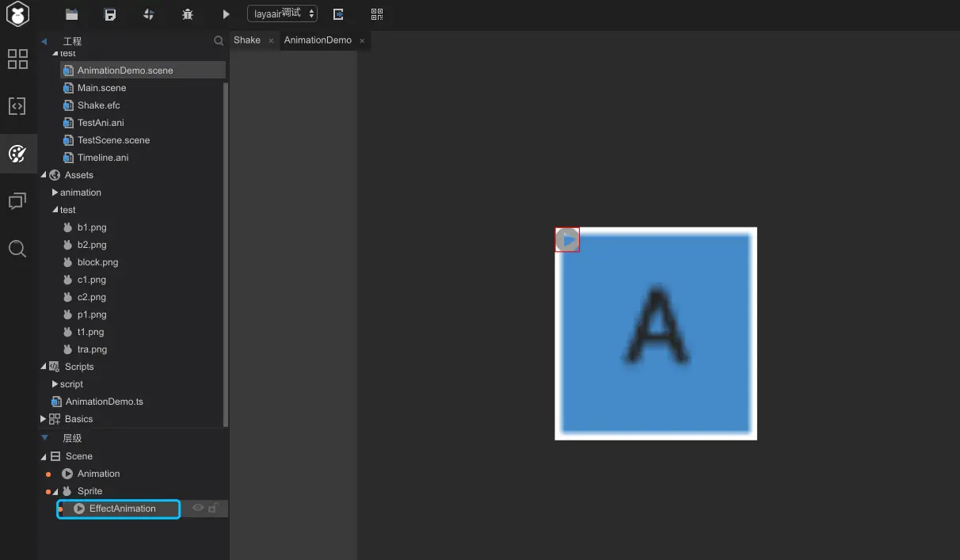Viewport: 960px width, 560px height.
Task: Open project grid view in sidebar
Action: click(x=17, y=59)
